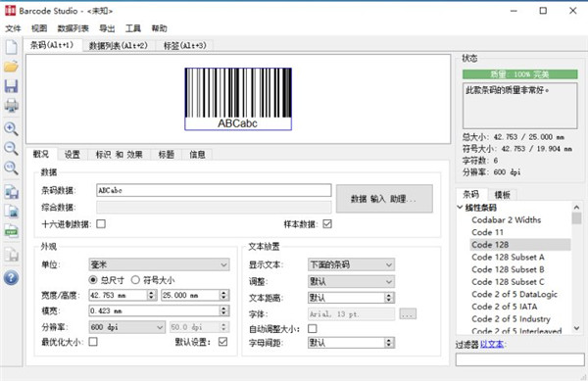The image size is (588, 381).
Task: Select Code 128 Subset B
Action: coord(508,269)
